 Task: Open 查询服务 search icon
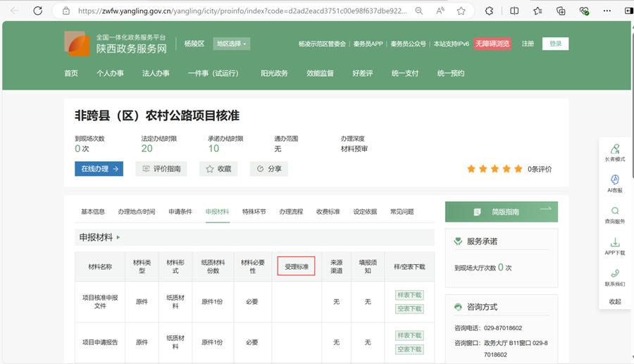(x=614, y=215)
